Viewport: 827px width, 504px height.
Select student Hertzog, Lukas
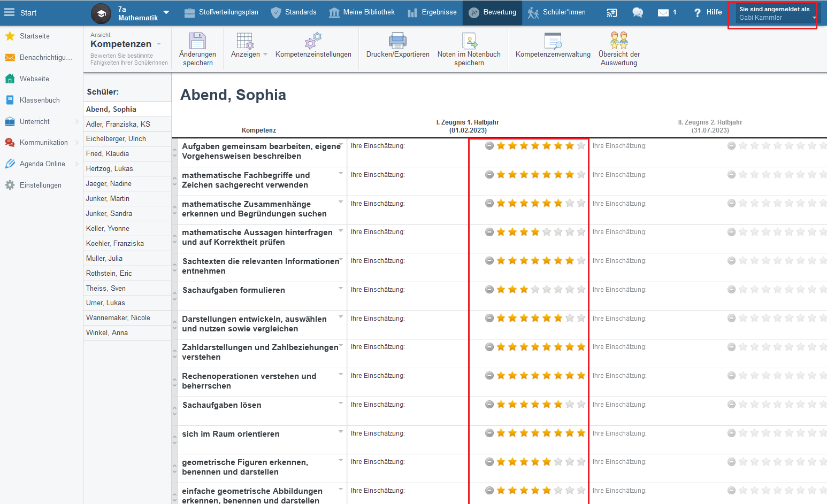click(x=110, y=168)
